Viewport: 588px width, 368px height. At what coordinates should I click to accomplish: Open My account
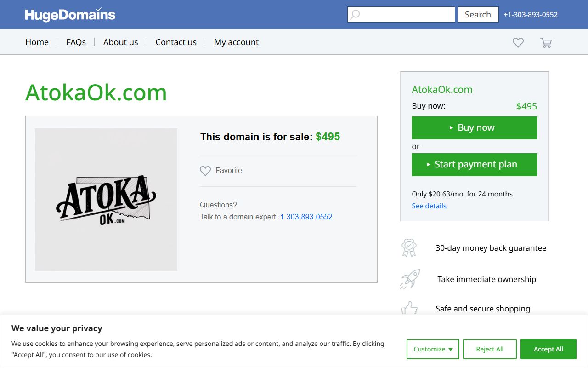pyautogui.click(x=236, y=42)
